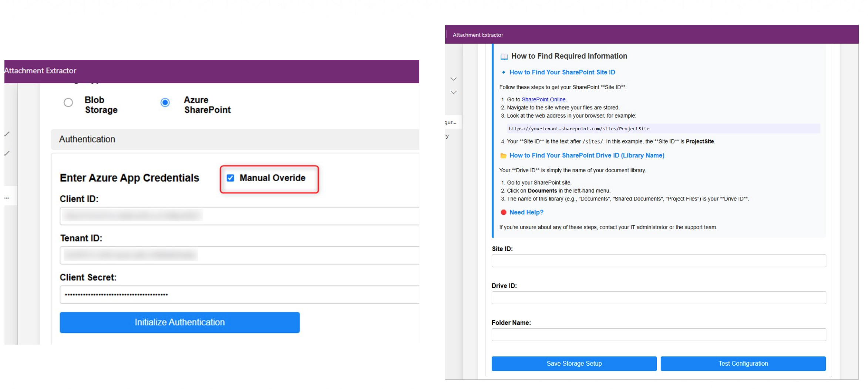This screenshot has height=389, width=868.
Task: Click the Folder Name input field
Action: coord(658,335)
